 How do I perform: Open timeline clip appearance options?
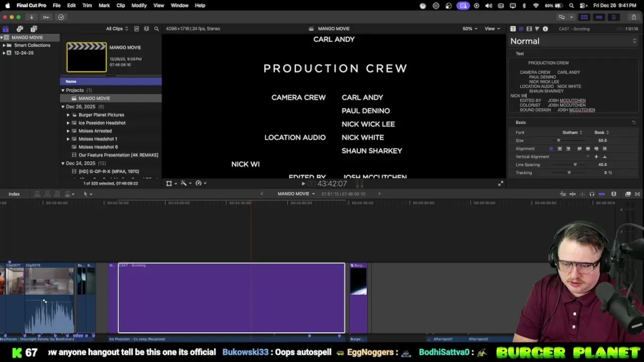tap(614, 194)
